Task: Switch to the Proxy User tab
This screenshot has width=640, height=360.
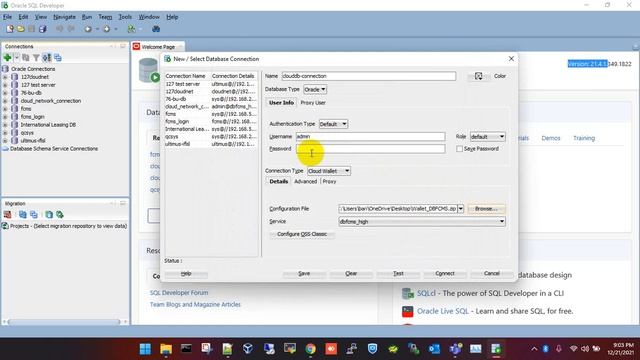Action: (313, 103)
